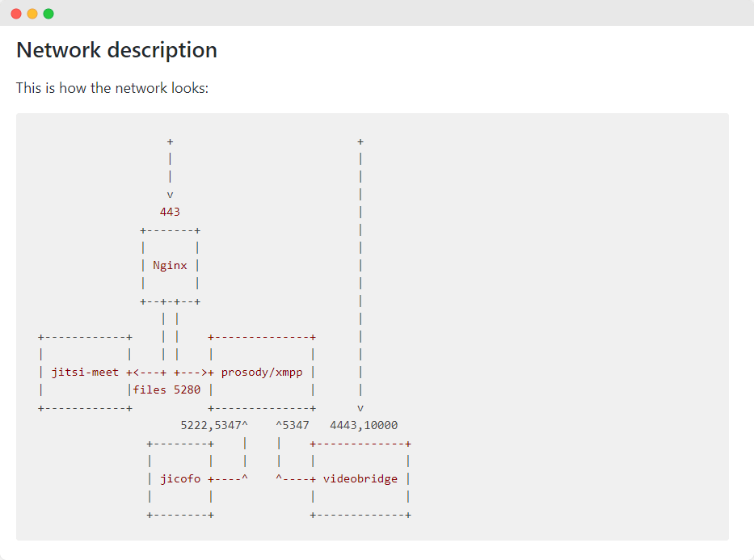
Task: Click the Network description heading
Action: [116, 50]
